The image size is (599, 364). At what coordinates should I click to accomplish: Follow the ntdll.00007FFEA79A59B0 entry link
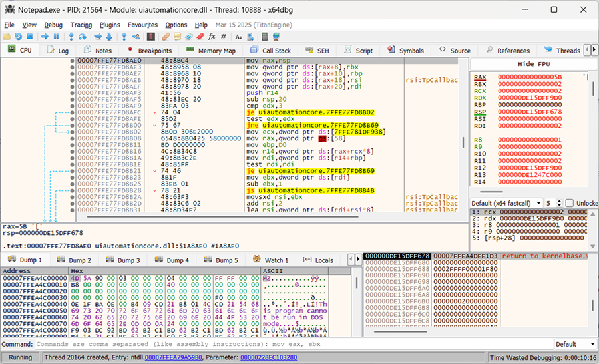pos(173,357)
